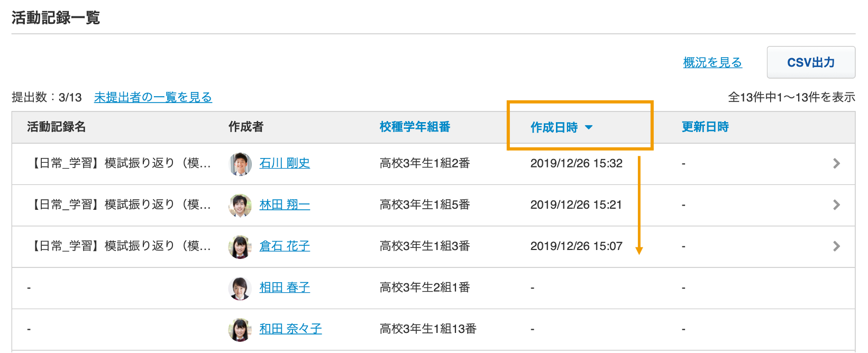Open record details chevron for 石川 剛史 row

(x=836, y=163)
